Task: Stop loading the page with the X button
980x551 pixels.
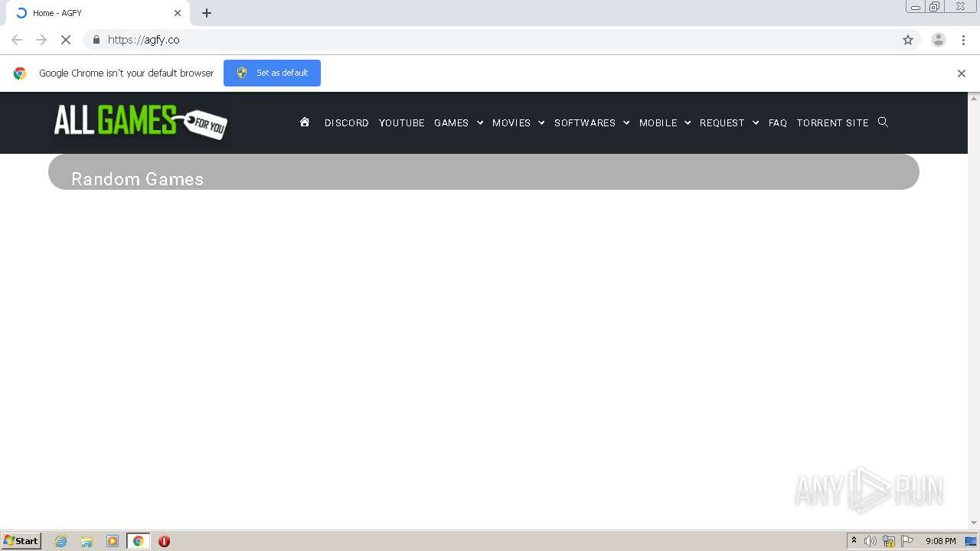Action: pyautogui.click(x=66, y=40)
